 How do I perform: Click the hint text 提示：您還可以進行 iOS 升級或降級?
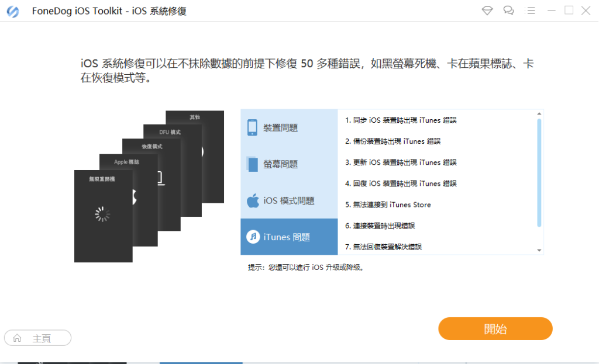[x=305, y=268]
